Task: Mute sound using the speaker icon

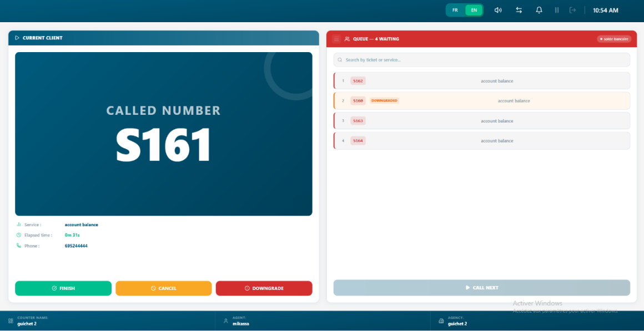Action: (498, 10)
